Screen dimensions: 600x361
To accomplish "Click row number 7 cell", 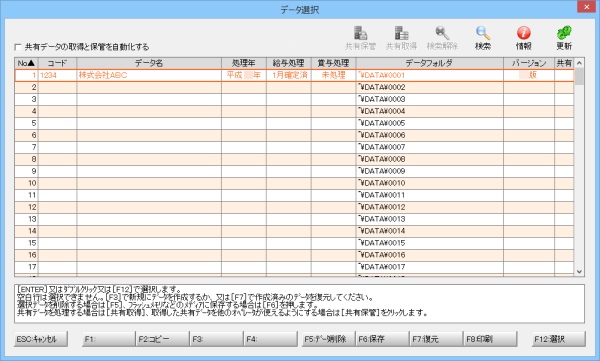I will [x=26, y=147].
